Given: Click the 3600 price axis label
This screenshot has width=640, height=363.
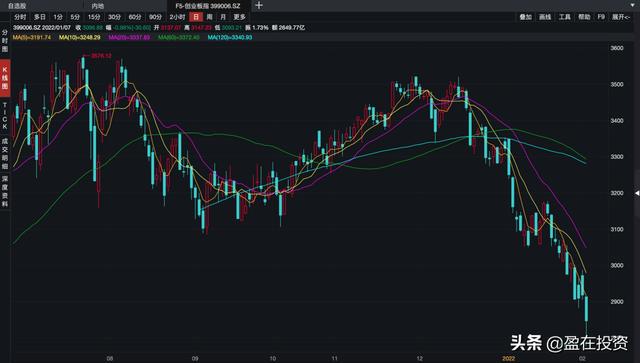Looking at the screenshot, I should [x=617, y=48].
